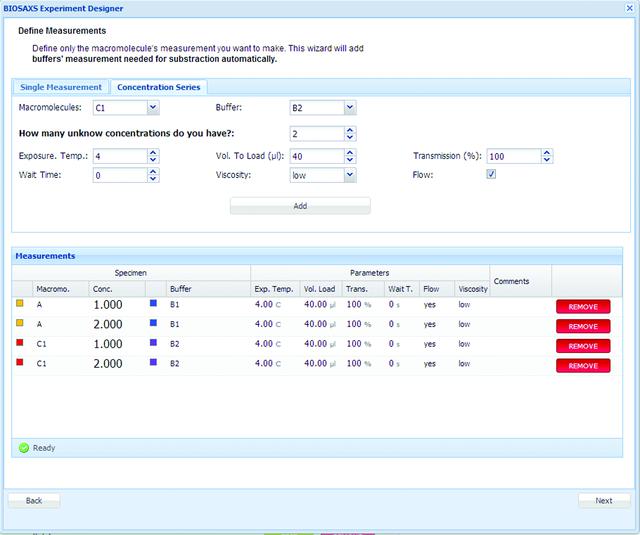Click the Add button

click(300, 206)
